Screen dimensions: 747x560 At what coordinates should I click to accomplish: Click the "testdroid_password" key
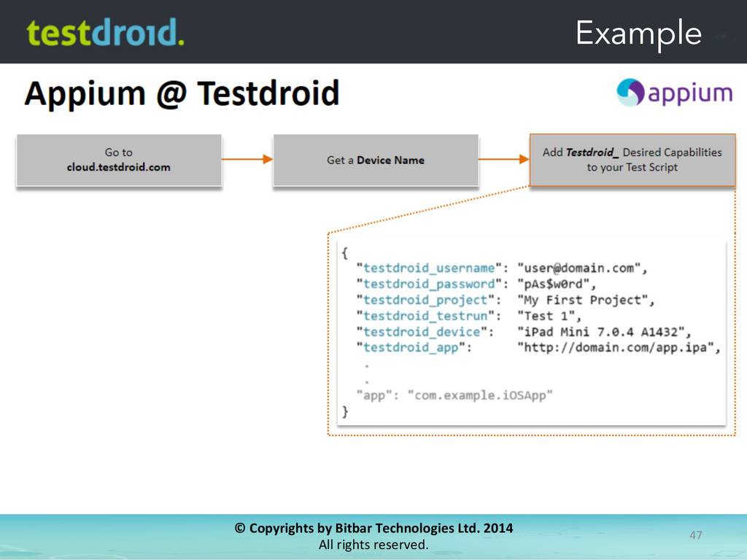[x=429, y=284]
